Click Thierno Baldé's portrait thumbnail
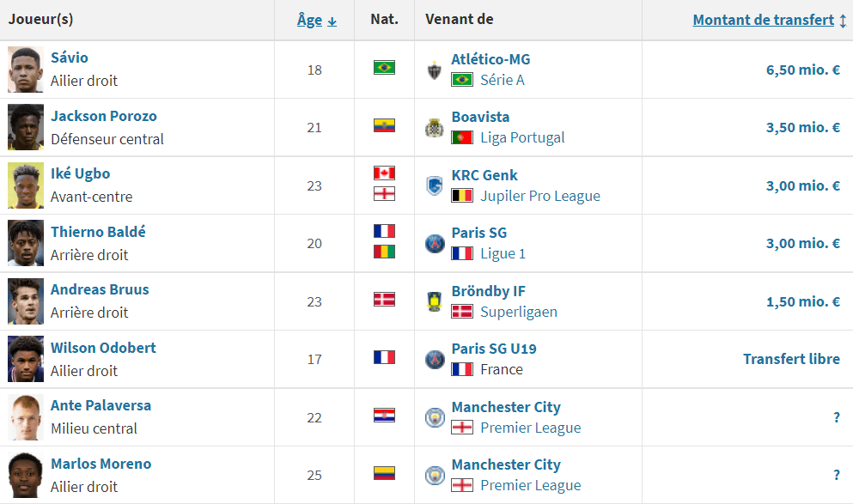 (x=26, y=243)
